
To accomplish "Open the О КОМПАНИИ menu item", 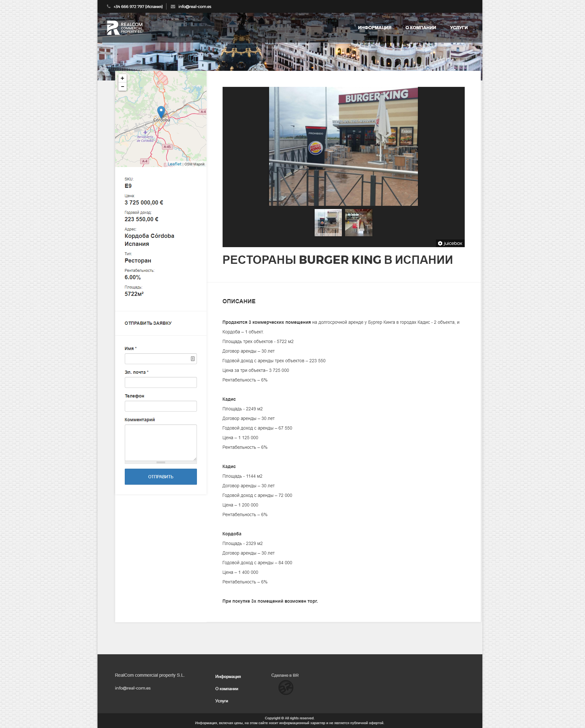I will tap(420, 28).
